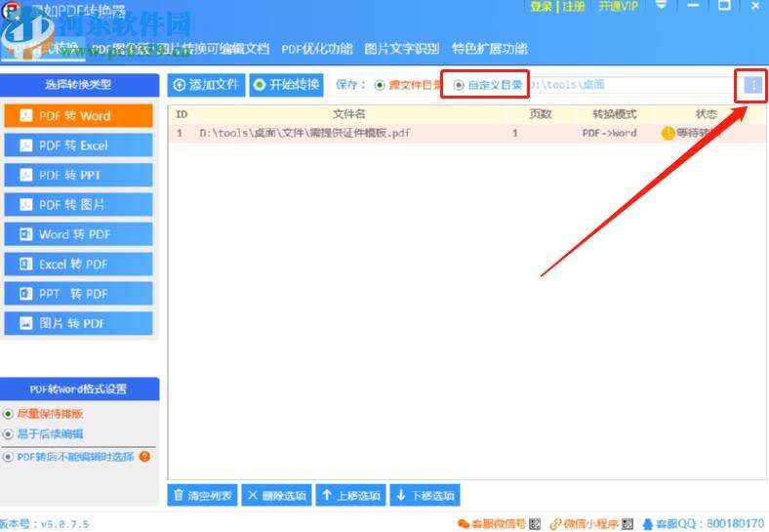Click 删除选项 to remove item
The height and width of the screenshot is (532, 769).
pos(276,495)
